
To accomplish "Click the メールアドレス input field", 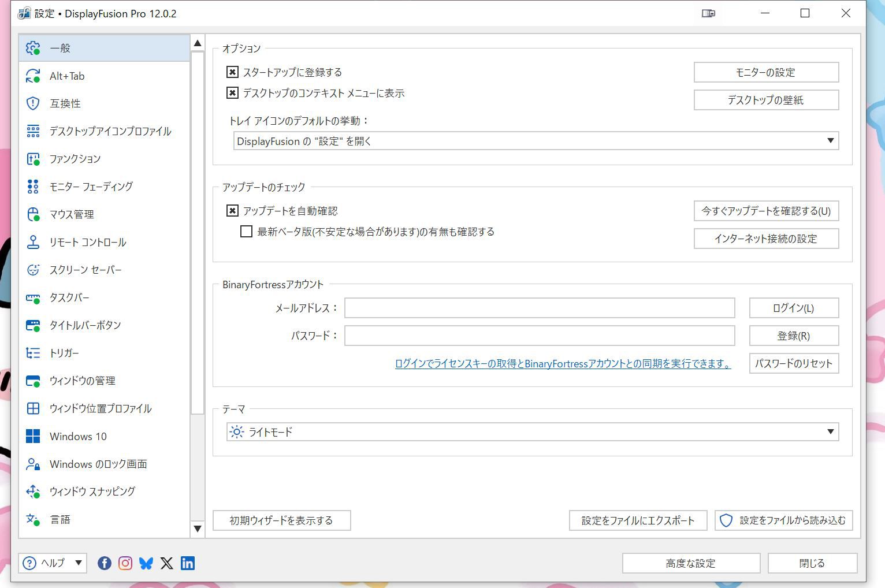I will (540, 308).
